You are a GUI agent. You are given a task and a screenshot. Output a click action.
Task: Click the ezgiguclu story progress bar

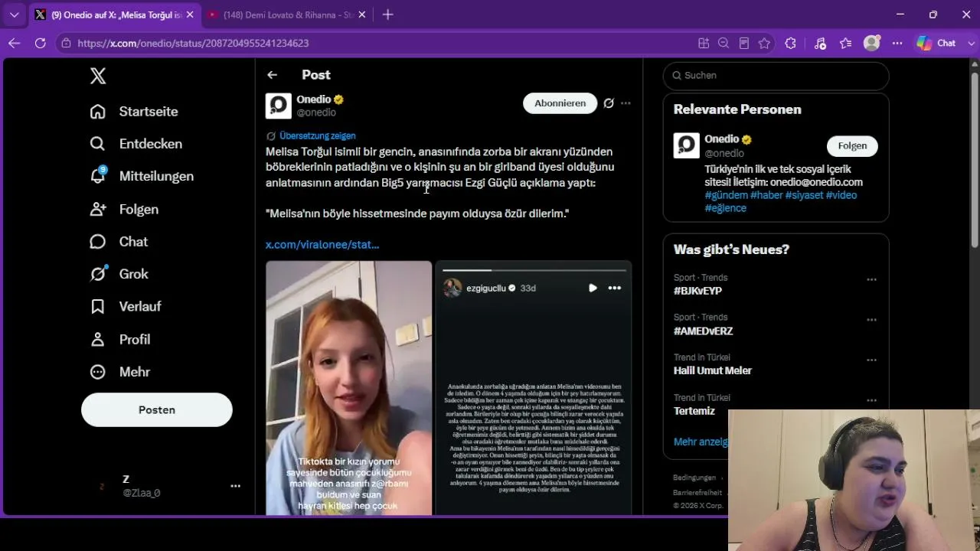pos(534,270)
